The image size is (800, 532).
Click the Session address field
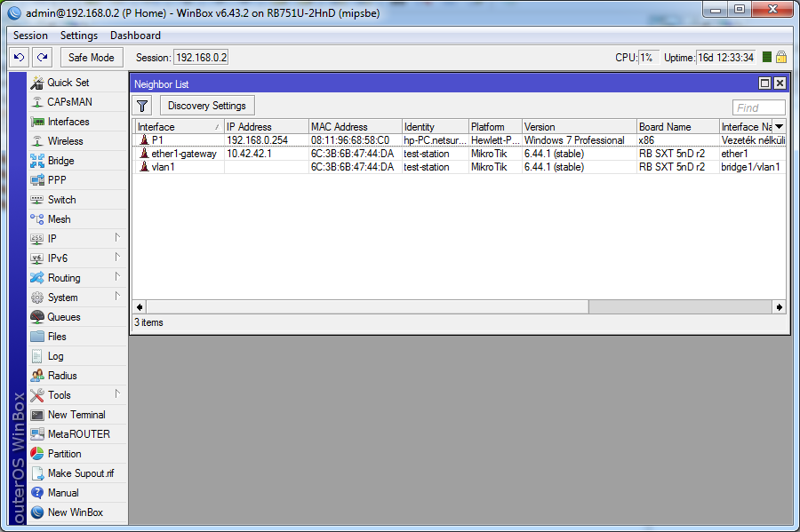[x=201, y=57]
